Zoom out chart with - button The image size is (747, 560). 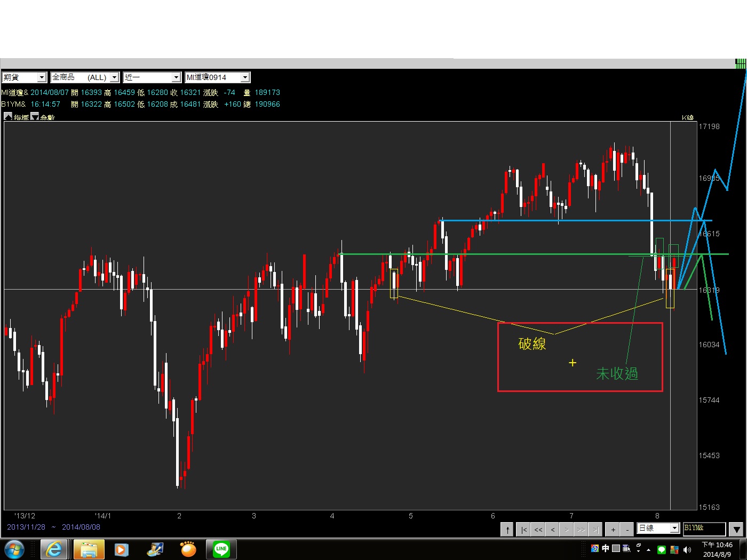[x=627, y=529]
